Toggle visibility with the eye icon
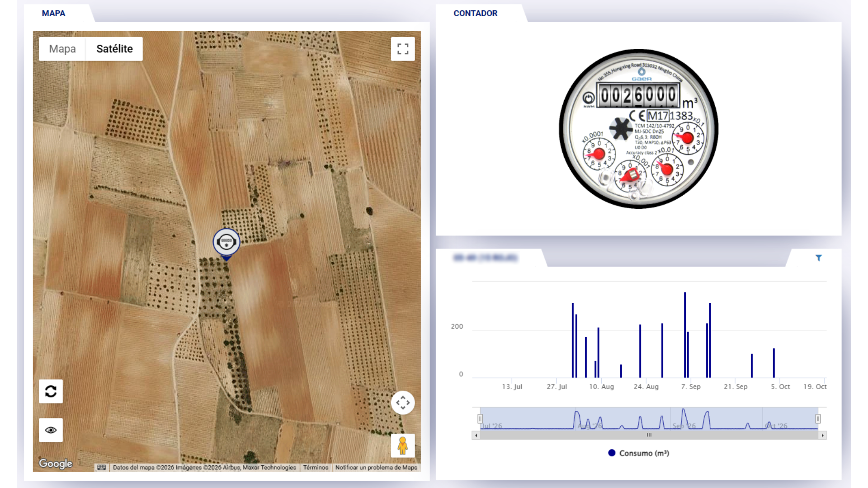Viewport: 868px width, 488px height. coord(51,430)
